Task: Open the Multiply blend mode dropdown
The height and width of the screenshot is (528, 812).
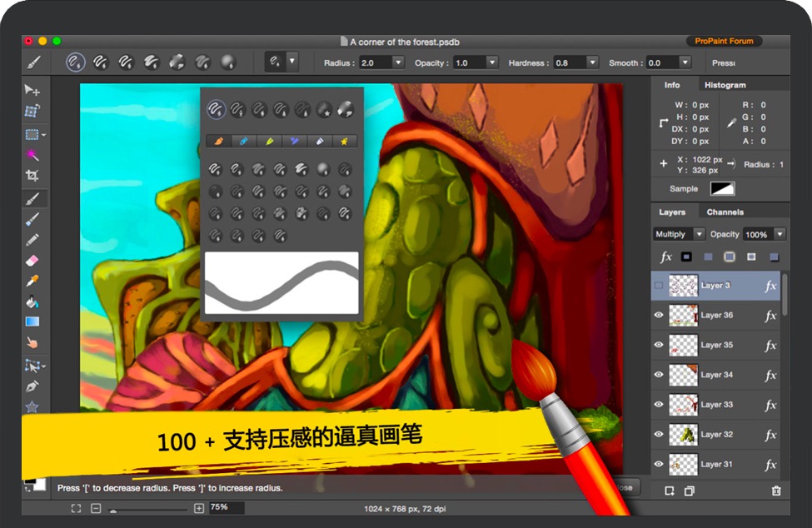Action: pos(679,235)
